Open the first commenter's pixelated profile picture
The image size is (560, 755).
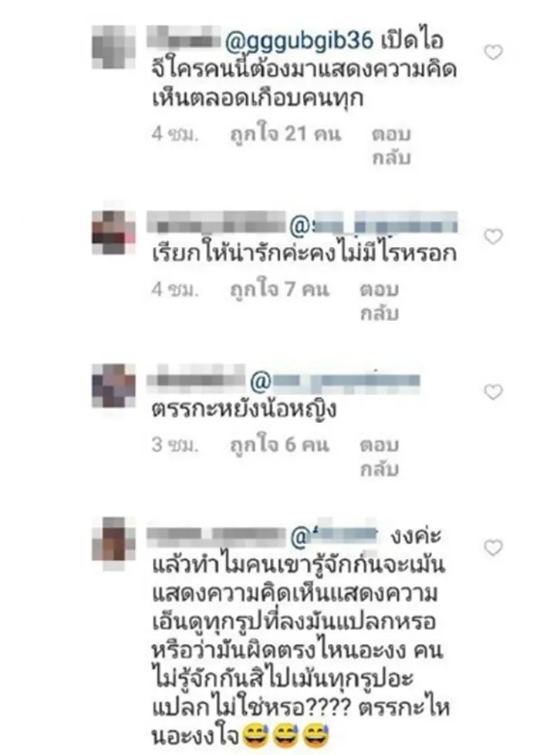113,47
